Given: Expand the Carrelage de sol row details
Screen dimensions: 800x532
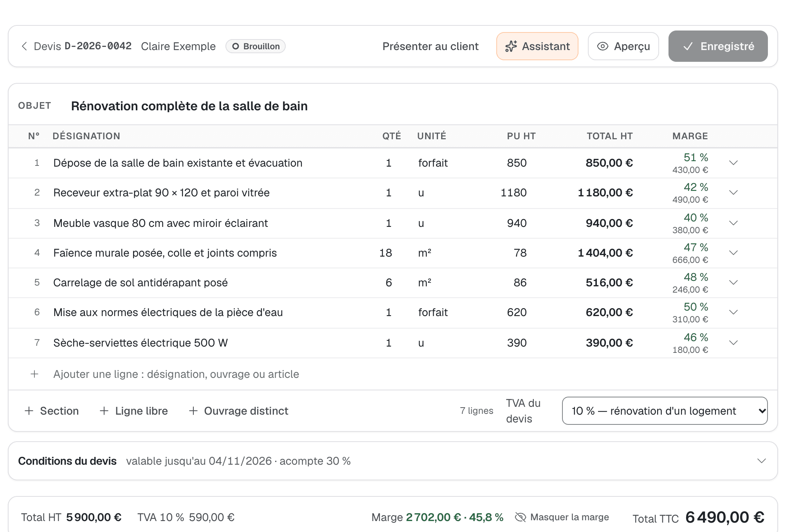Looking at the screenshot, I should [x=733, y=282].
